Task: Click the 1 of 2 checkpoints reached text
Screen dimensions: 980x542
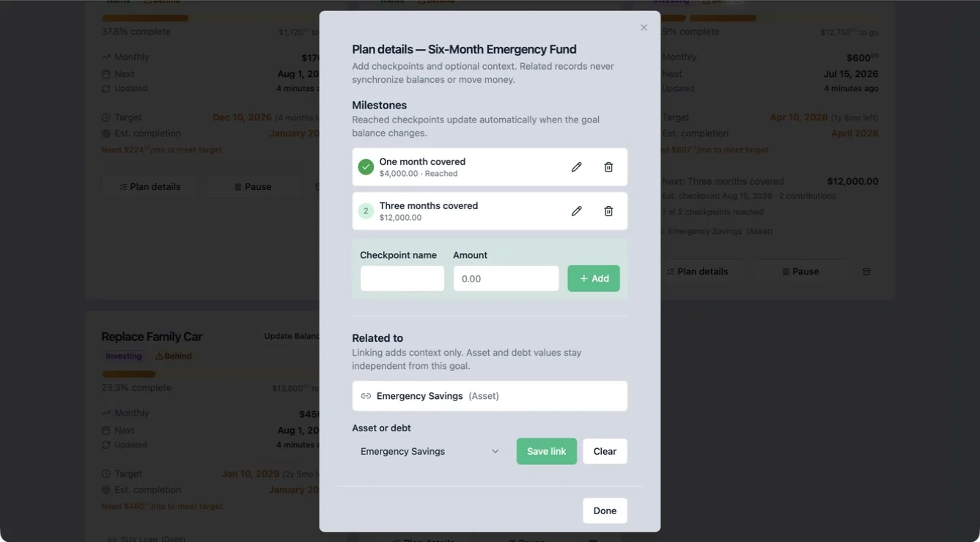Action: (713, 212)
